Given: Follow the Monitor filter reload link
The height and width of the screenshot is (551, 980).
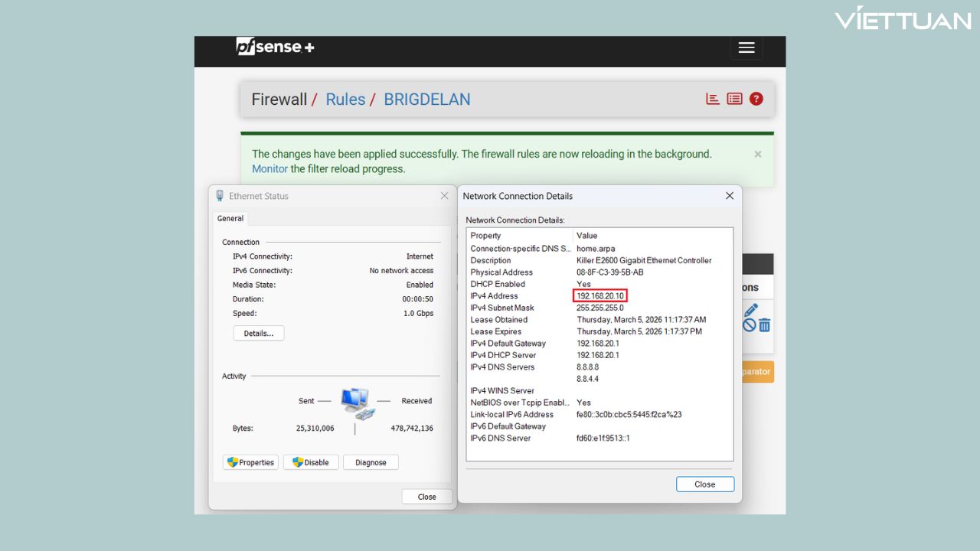Looking at the screenshot, I should click(x=269, y=169).
